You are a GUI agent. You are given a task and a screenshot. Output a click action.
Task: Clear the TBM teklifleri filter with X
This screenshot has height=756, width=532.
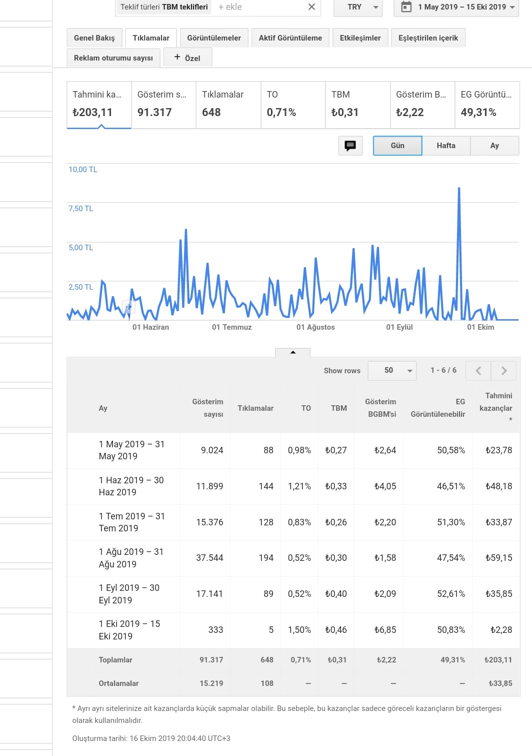click(311, 7)
